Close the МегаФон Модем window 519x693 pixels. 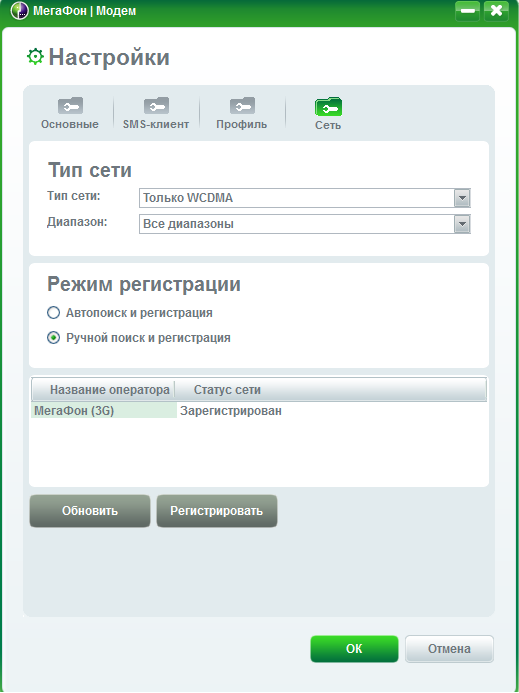click(x=496, y=11)
